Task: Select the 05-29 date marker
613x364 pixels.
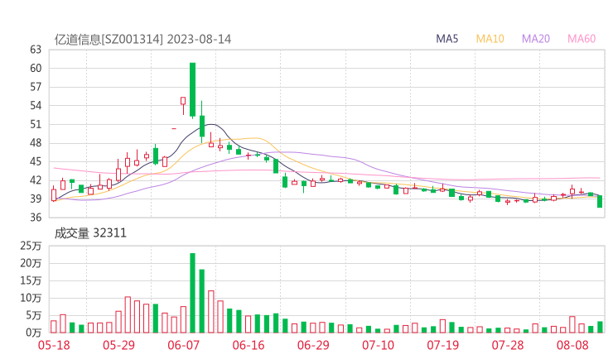Action: click(x=120, y=344)
